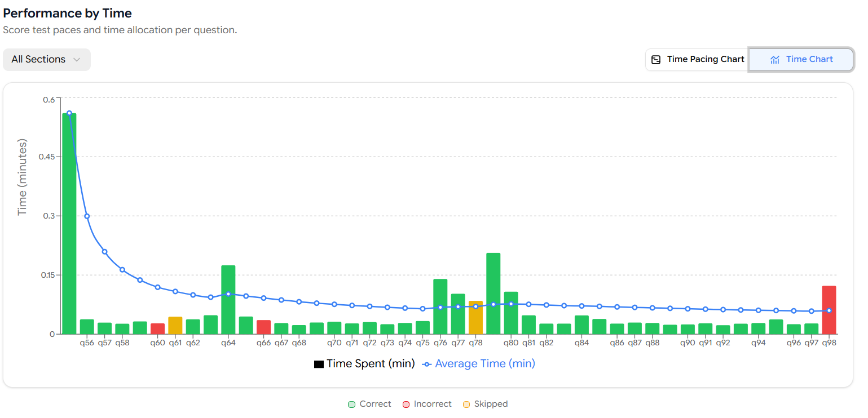The image size is (868, 418).
Task: Toggle the Average Time (min) legend label
Action: click(484, 364)
